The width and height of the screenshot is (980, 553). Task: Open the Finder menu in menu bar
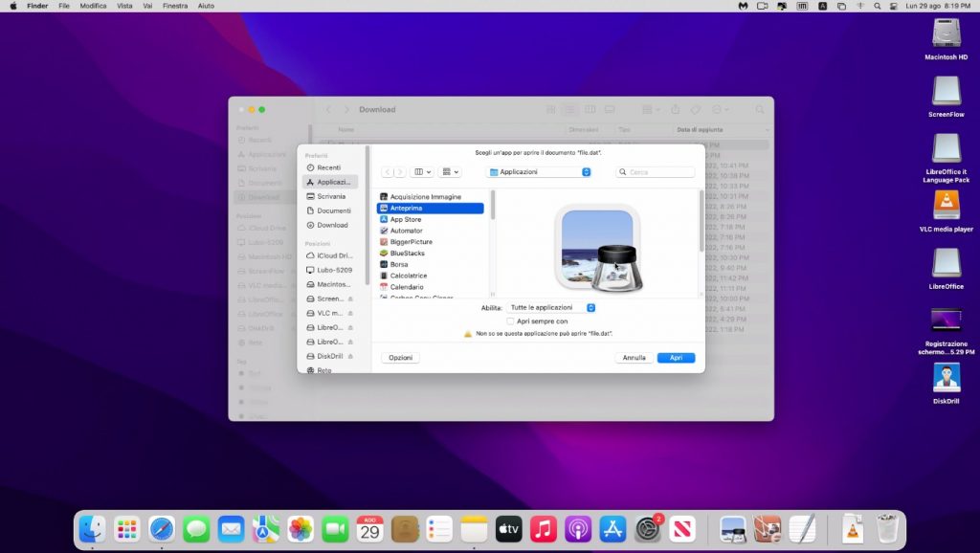37,6
